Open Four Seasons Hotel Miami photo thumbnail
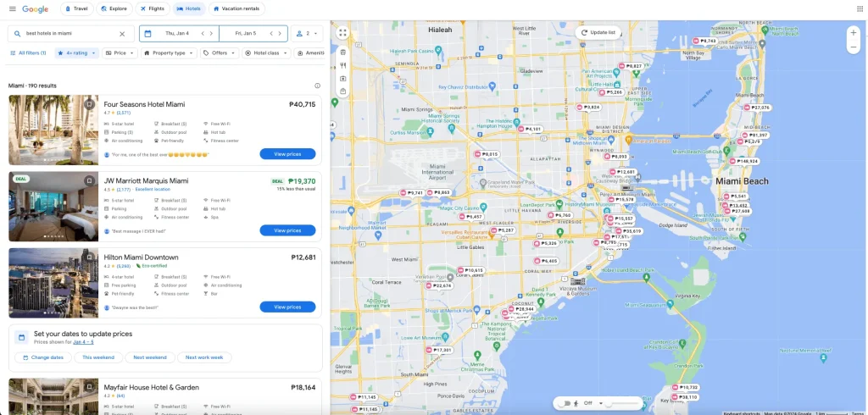 click(x=53, y=130)
